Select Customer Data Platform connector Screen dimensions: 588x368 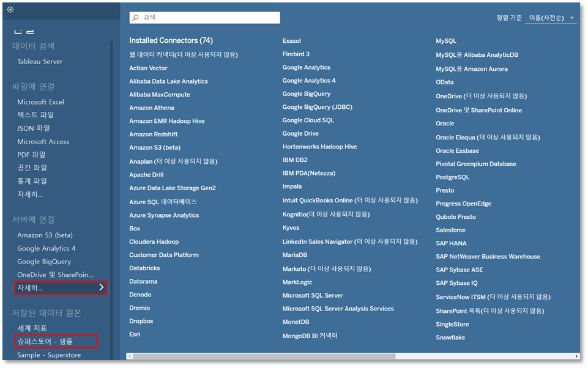(x=164, y=255)
